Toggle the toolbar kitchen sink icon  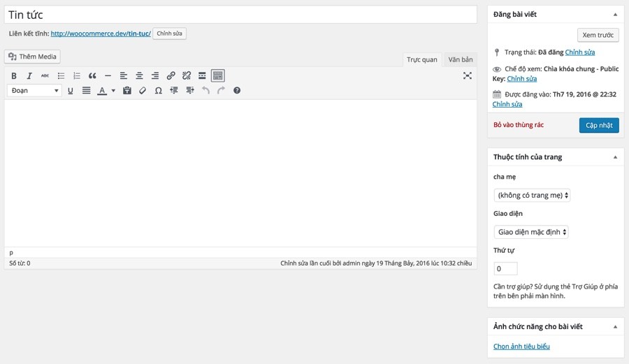[218, 75]
